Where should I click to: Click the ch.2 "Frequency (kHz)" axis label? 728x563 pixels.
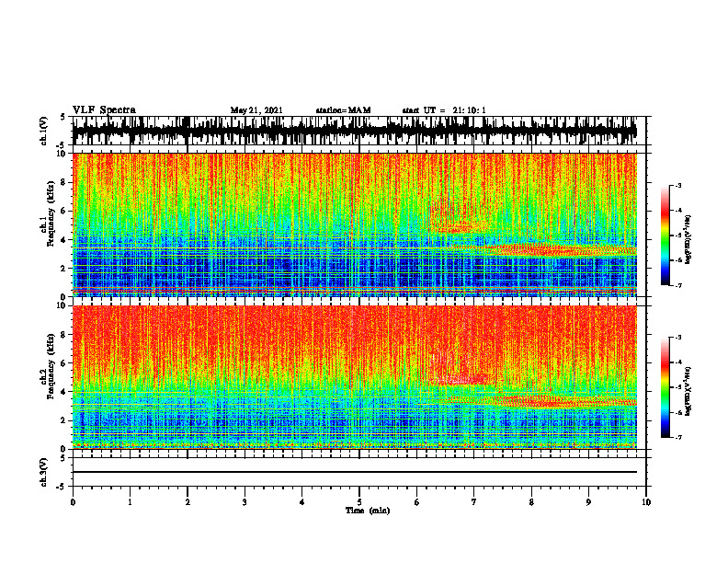[51, 365]
